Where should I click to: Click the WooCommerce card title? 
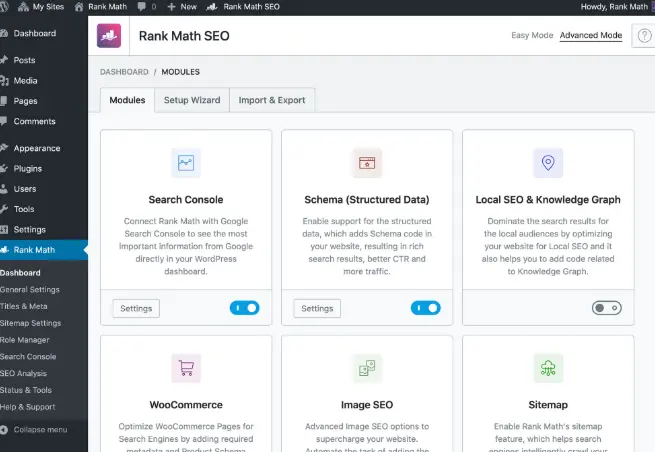pos(186,405)
